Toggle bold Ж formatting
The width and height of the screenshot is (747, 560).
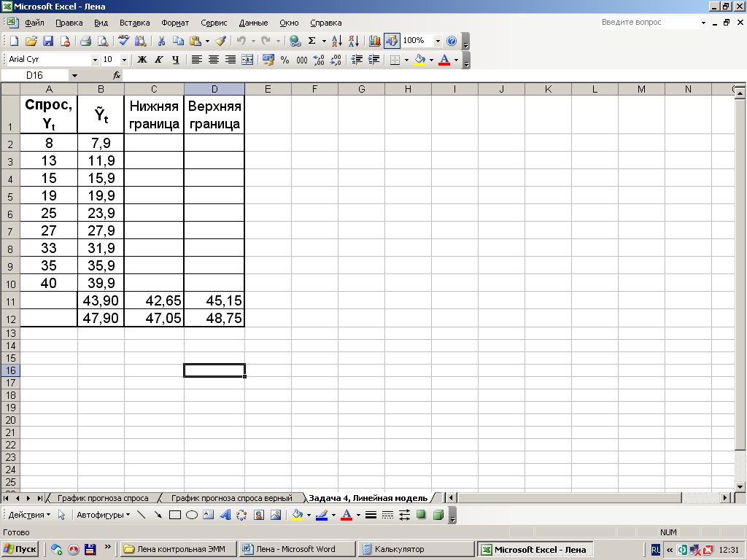(x=142, y=60)
